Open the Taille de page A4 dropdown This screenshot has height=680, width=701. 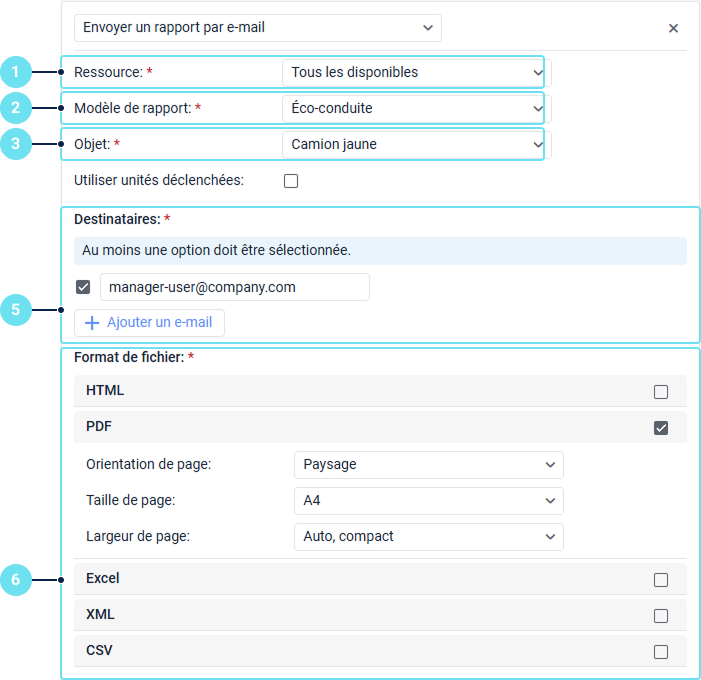(429, 501)
